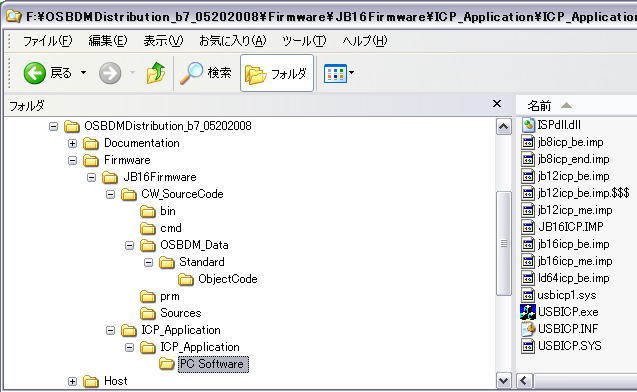Click the USBICP.exe application icon
The image size is (637, 392).
point(528,312)
